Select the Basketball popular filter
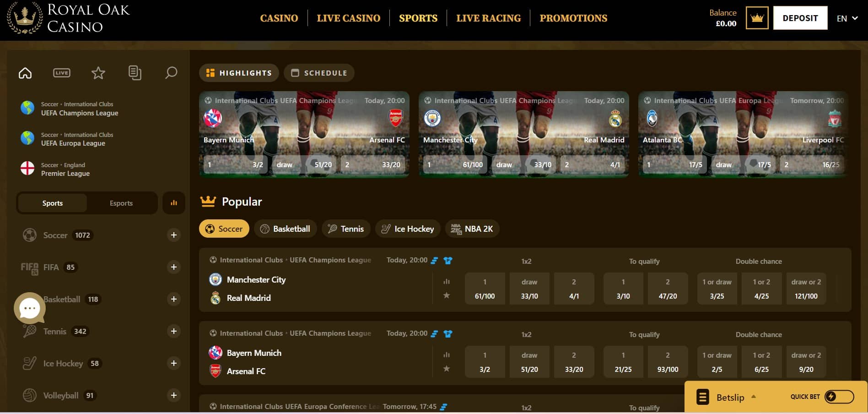 click(x=286, y=229)
